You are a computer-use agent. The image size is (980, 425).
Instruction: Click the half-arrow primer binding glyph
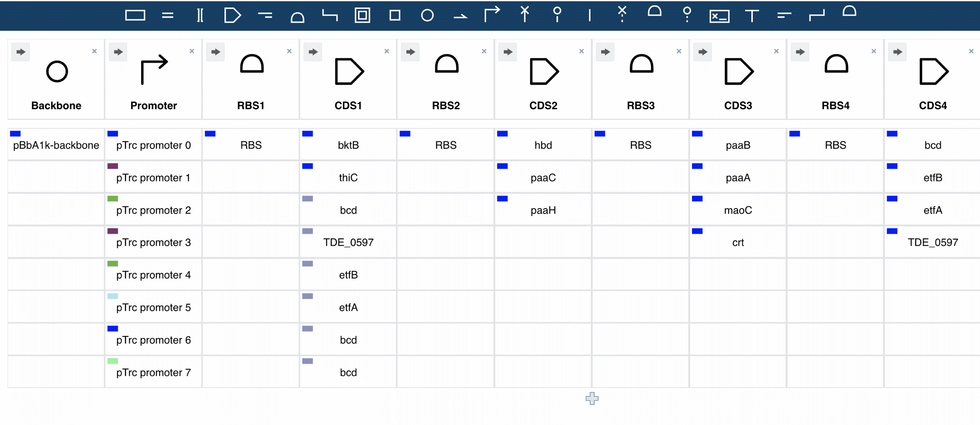460,16
